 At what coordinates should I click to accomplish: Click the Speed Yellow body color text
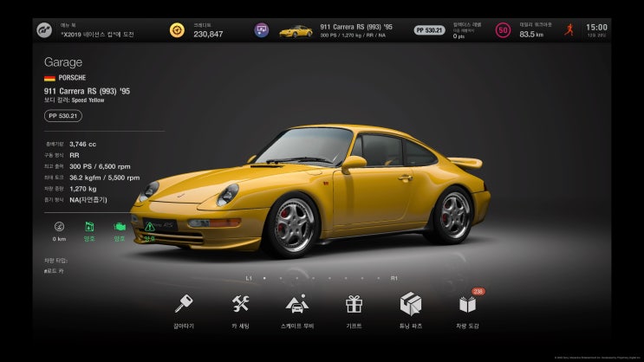[x=88, y=100]
